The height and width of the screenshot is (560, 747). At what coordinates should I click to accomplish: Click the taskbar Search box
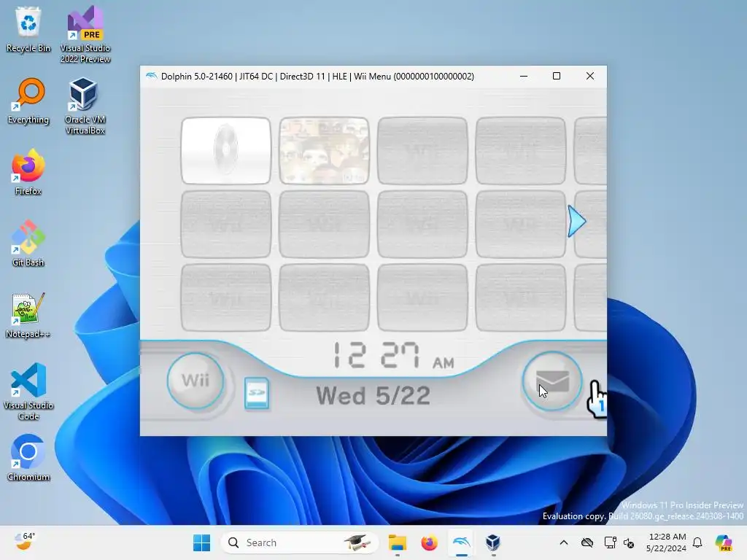click(299, 542)
